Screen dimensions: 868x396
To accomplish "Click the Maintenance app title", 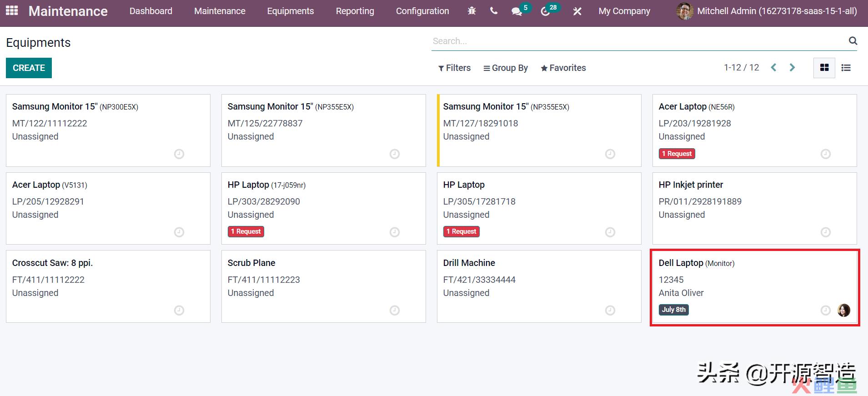I will (68, 11).
